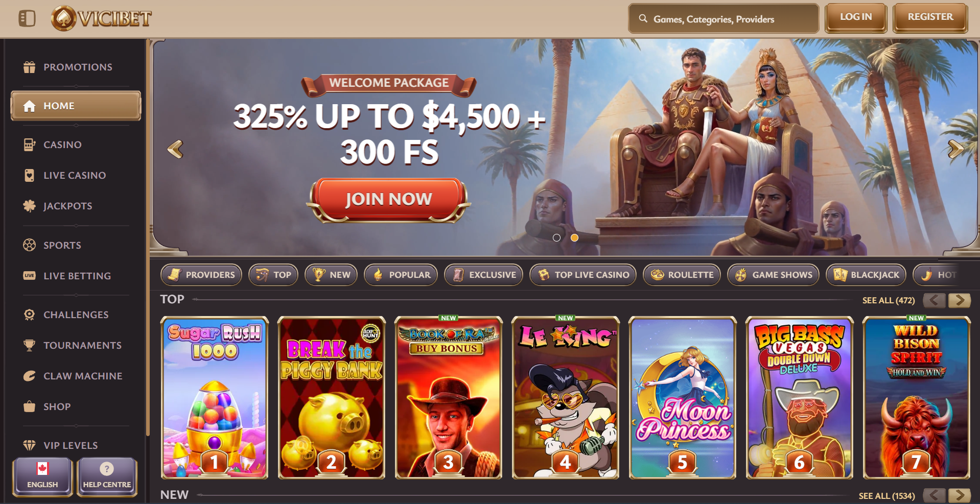The image size is (980, 504).
Task: Select the Providers category tab
Action: (x=201, y=275)
